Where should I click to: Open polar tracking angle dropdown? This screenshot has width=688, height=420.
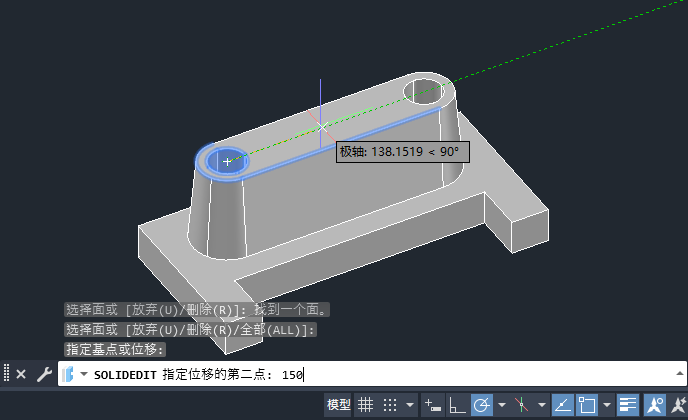pyautogui.click(x=502, y=405)
